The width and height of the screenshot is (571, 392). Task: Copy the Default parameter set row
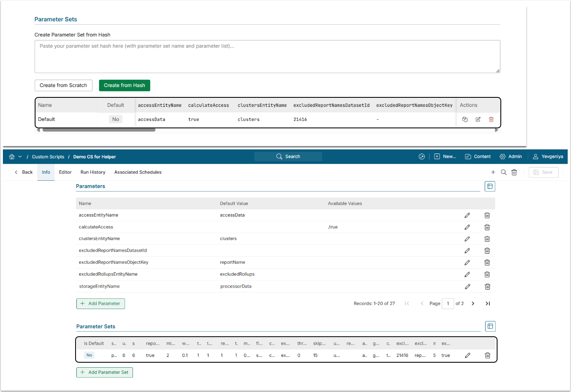click(465, 119)
